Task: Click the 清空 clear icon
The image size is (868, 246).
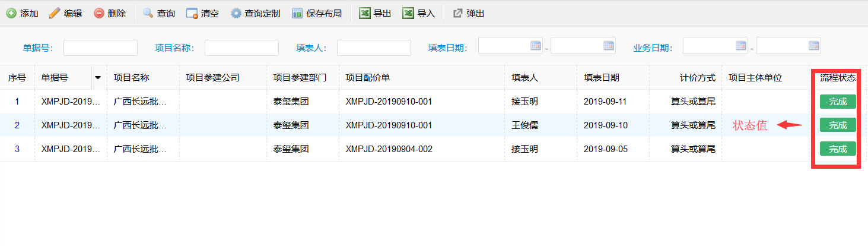Action: pyautogui.click(x=192, y=13)
